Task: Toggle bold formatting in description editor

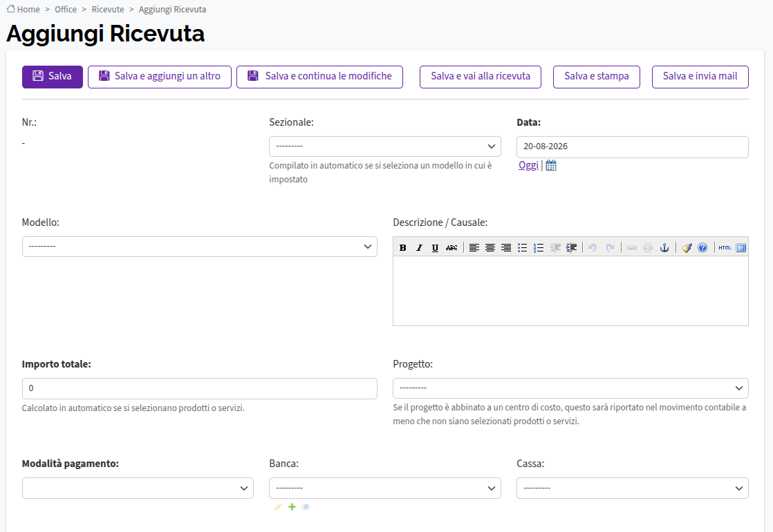Action: tap(403, 248)
